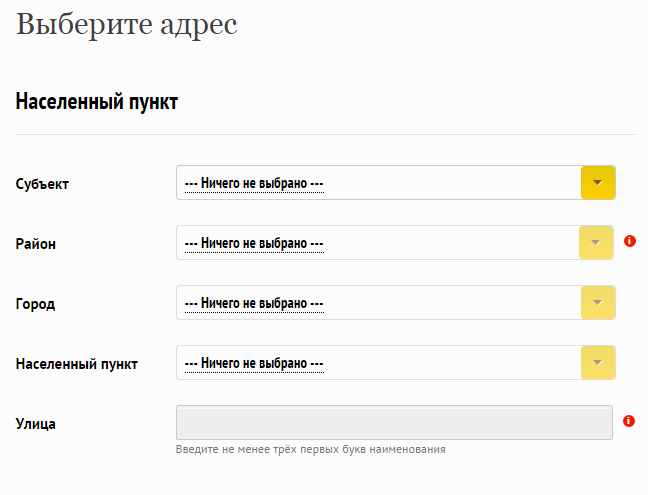Expand the Район list with its arrow button
648x495 pixels.
(596, 243)
